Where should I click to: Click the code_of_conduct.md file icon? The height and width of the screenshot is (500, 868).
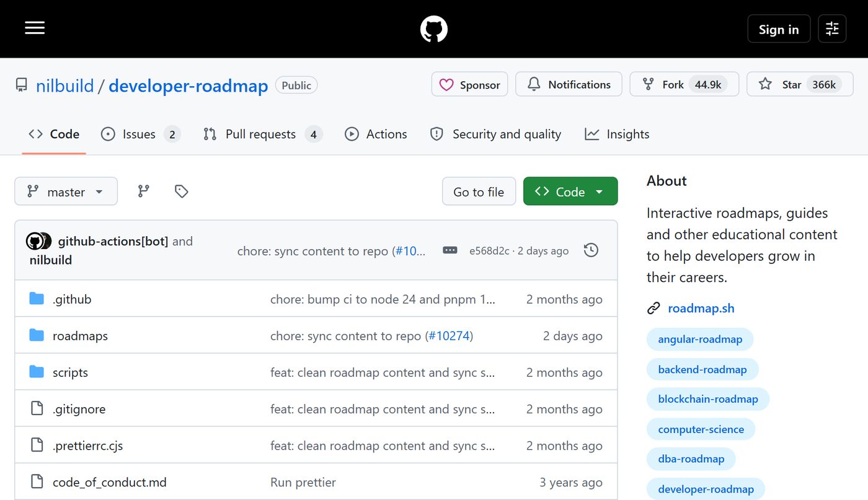tap(37, 481)
